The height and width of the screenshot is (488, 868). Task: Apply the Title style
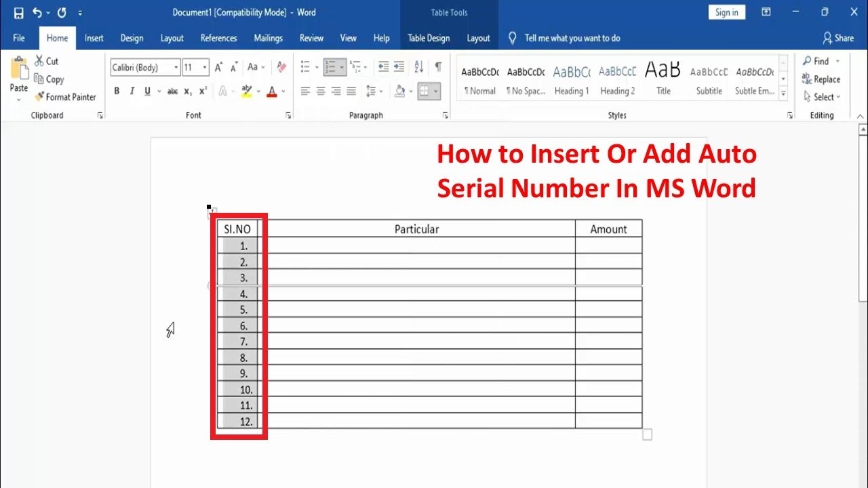663,79
